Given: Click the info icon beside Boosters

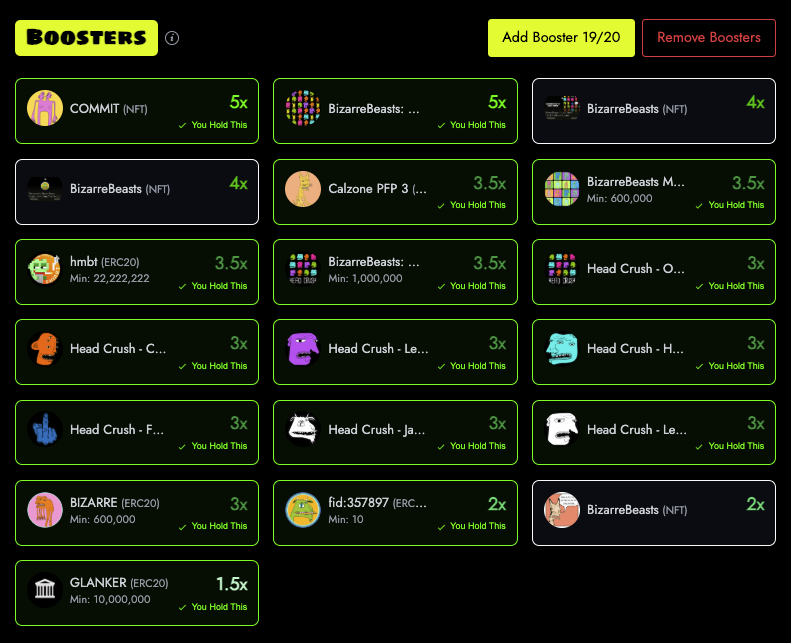Looking at the screenshot, I should pyautogui.click(x=172, y=38).
